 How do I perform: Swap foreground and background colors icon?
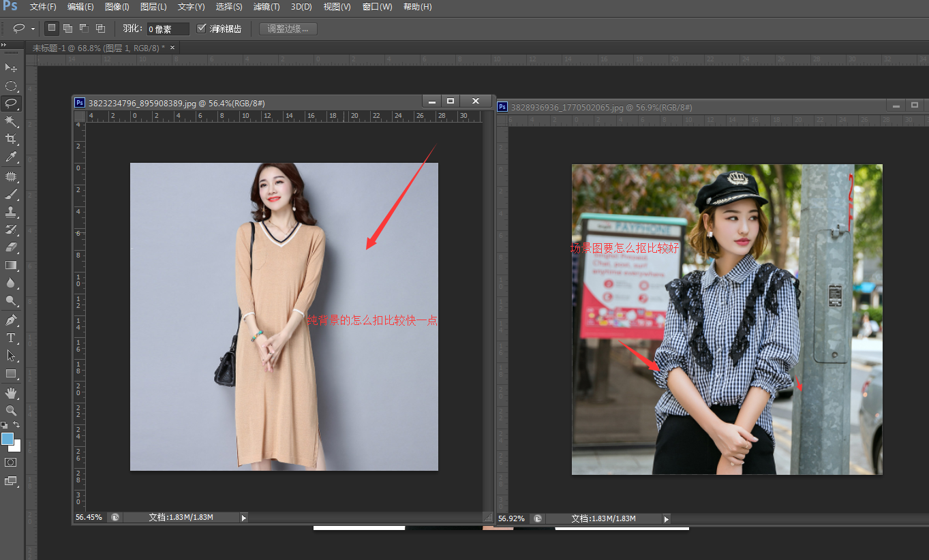17,424
